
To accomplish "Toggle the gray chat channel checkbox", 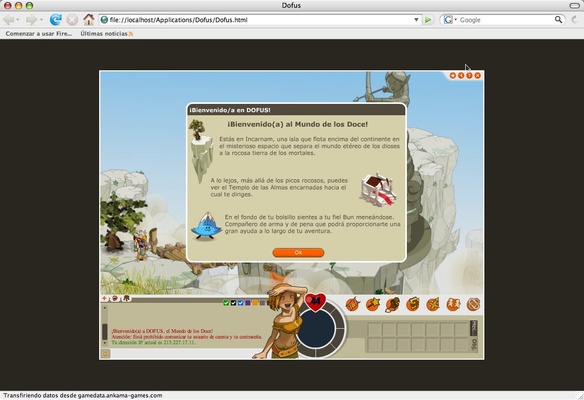I will [263, 303].
